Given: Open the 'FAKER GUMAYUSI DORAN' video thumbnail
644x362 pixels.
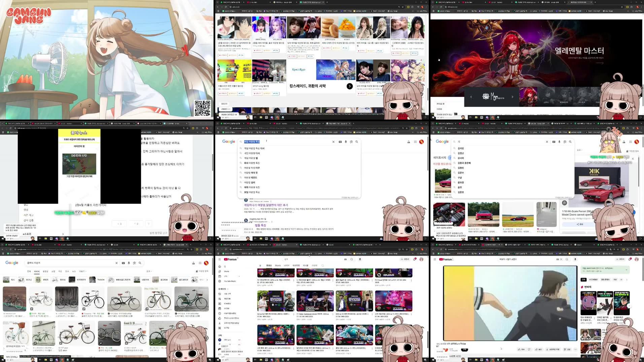Looking at the screenshot, I should click(315, 301).
